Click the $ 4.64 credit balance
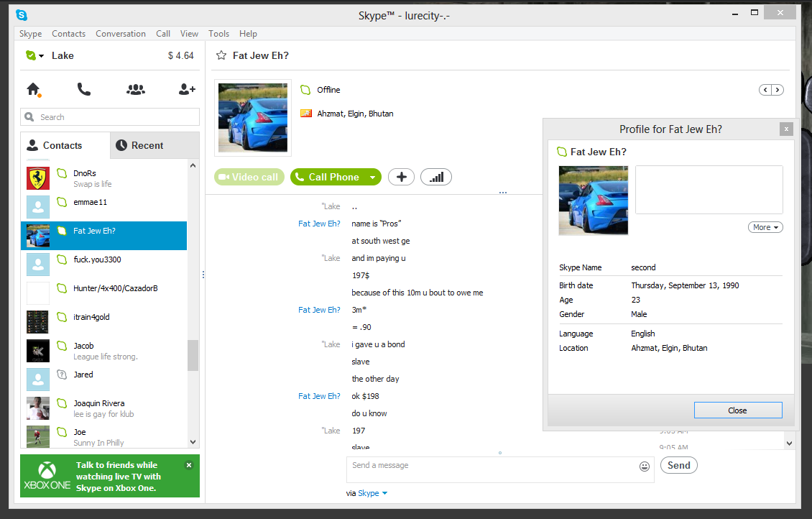The height and width of the screenshot is (519, 812). point(181,55)
